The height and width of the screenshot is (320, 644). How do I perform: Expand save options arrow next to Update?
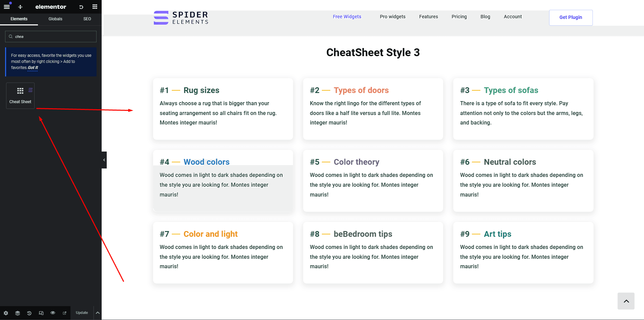pyautogui.click(x=98, y=313)
